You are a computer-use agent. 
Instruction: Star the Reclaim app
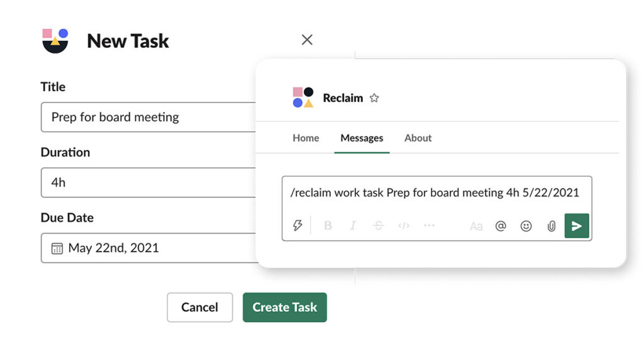click(x=374, y=98)
